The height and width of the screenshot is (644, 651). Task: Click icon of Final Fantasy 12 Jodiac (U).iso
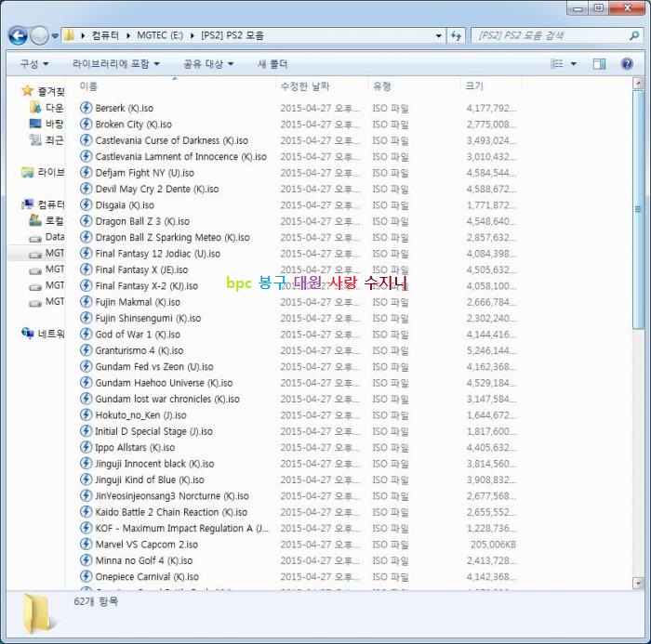click(86, 254)
